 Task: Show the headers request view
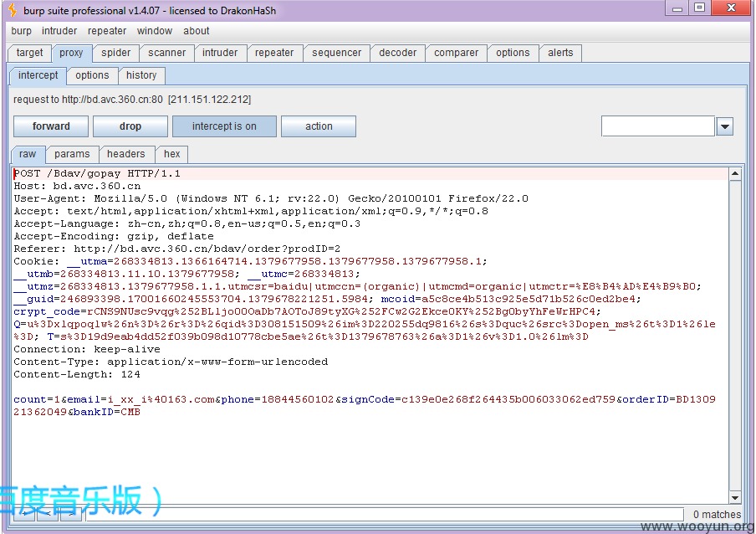125,154
